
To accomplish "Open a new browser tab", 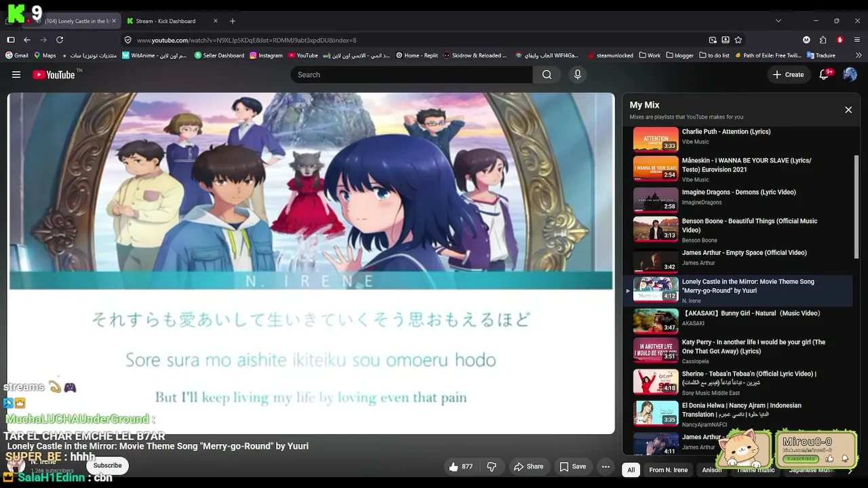I will click(x=233, y=21).
